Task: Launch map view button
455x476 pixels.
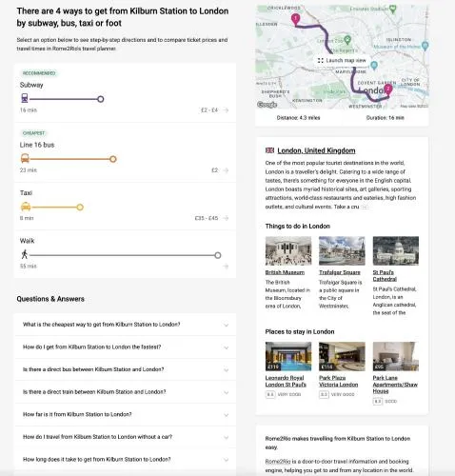Action: pyautogui.click(x=342, y=60)
